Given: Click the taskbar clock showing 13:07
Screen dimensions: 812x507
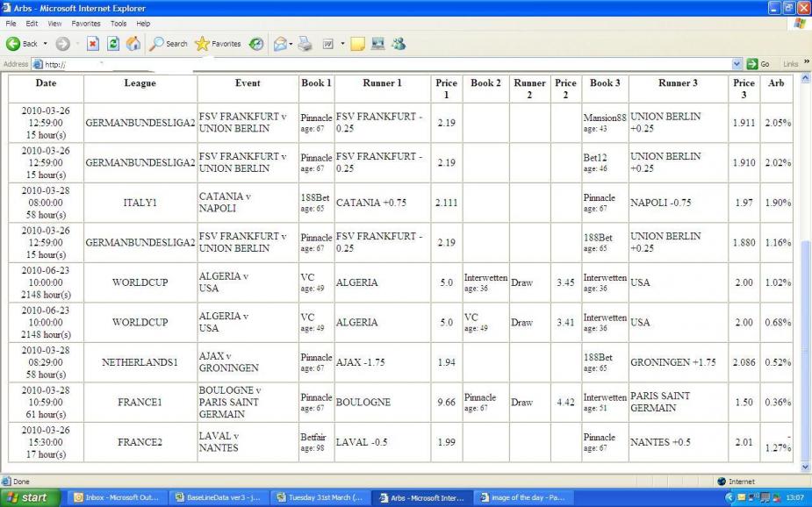Looking at the screenshot, I should click(795, 497).
